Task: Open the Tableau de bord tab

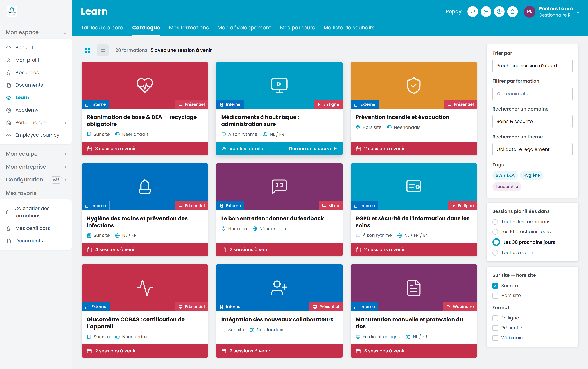Action: 102,28
